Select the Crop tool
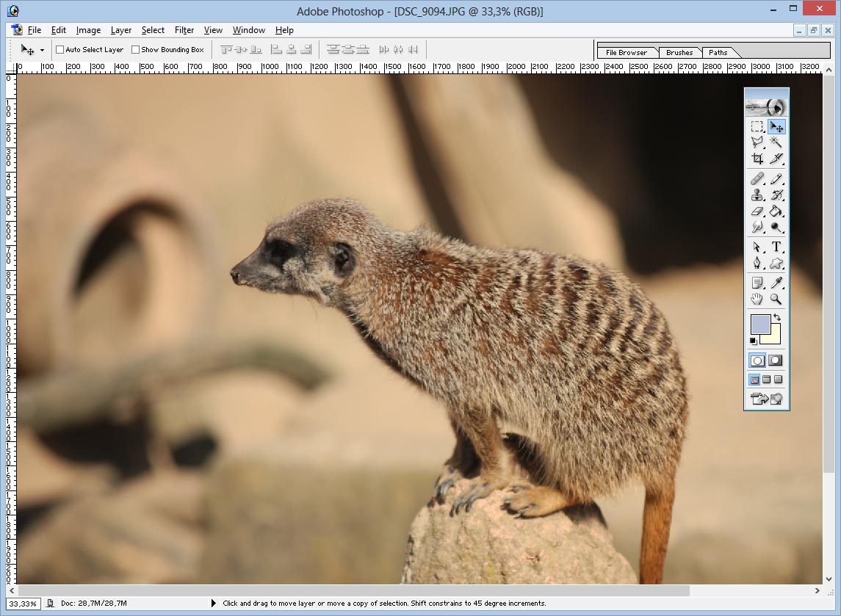 point(757,159)
